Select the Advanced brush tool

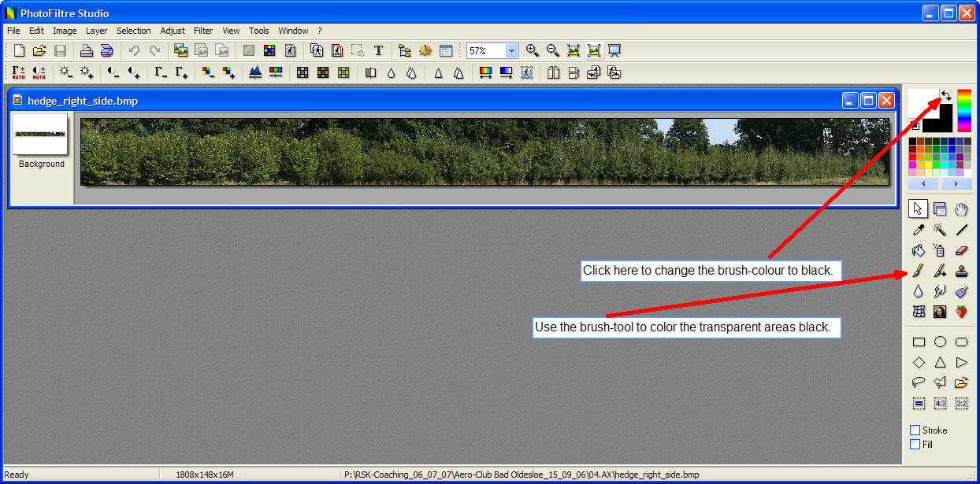point(940,271)
